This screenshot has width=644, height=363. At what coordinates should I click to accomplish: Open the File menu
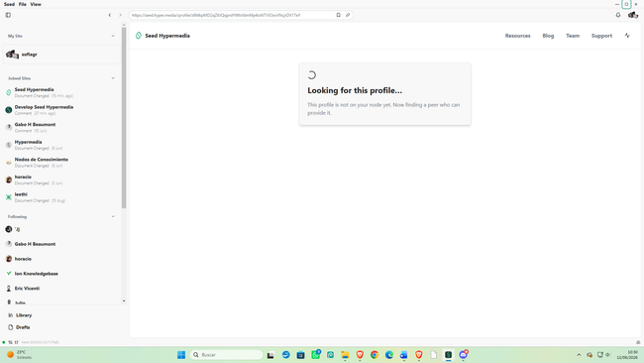click(23, 4)
